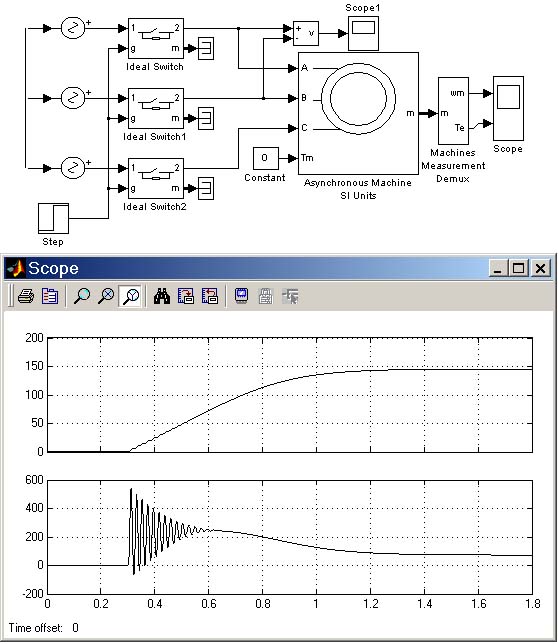Select the Scope block beside the Demux
This screenshot has height=644, width=558.
(x=508, y=108)
